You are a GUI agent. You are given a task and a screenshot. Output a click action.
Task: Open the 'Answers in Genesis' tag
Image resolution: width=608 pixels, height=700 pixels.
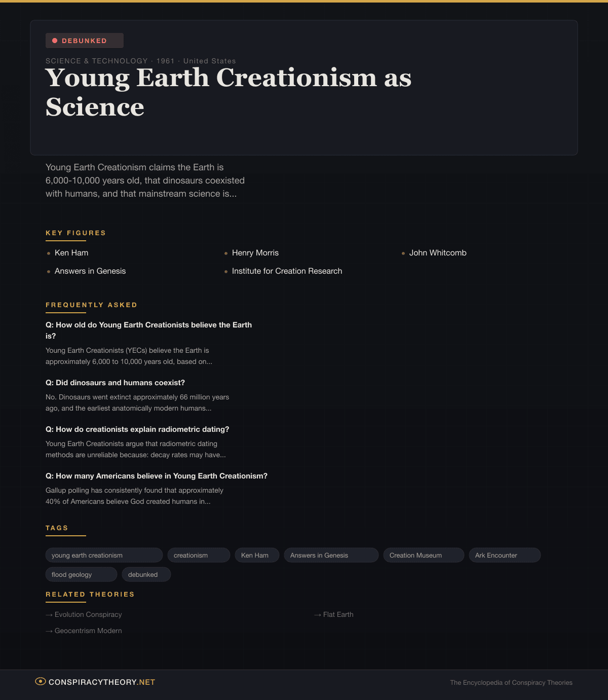pos(331,556)
